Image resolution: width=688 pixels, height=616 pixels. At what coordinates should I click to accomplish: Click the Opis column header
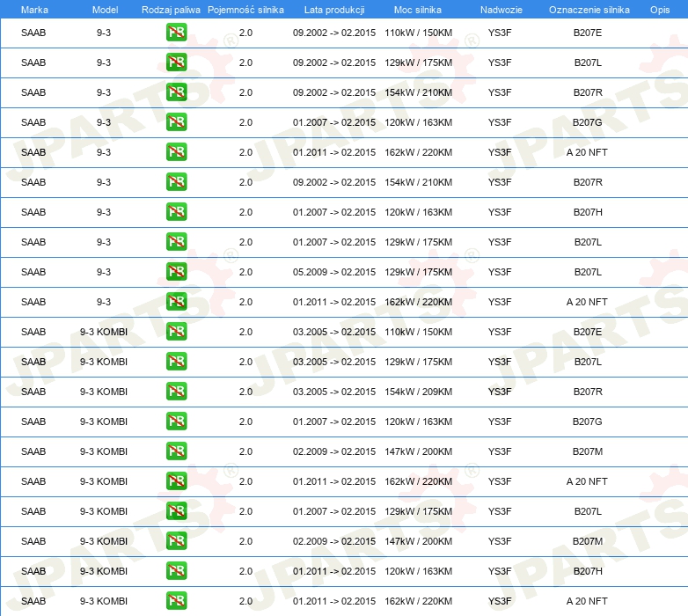(x=660, y=10)
